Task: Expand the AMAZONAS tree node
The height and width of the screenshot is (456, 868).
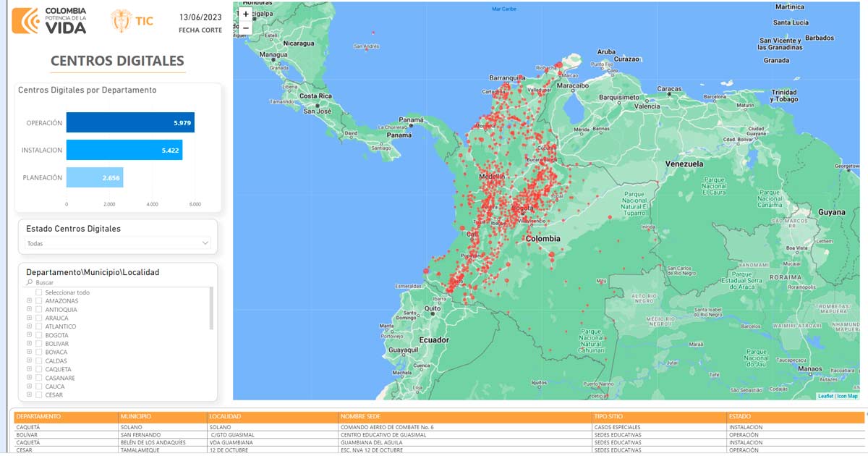Action: click(x=29, y=301)
